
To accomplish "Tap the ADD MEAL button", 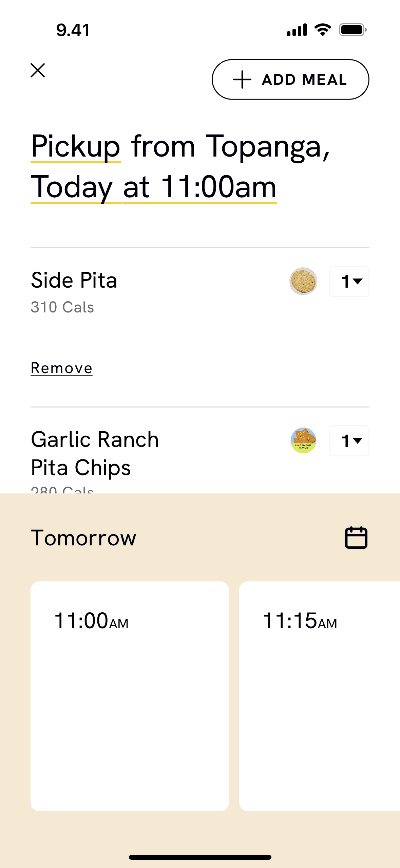I will tap(290, 79).
